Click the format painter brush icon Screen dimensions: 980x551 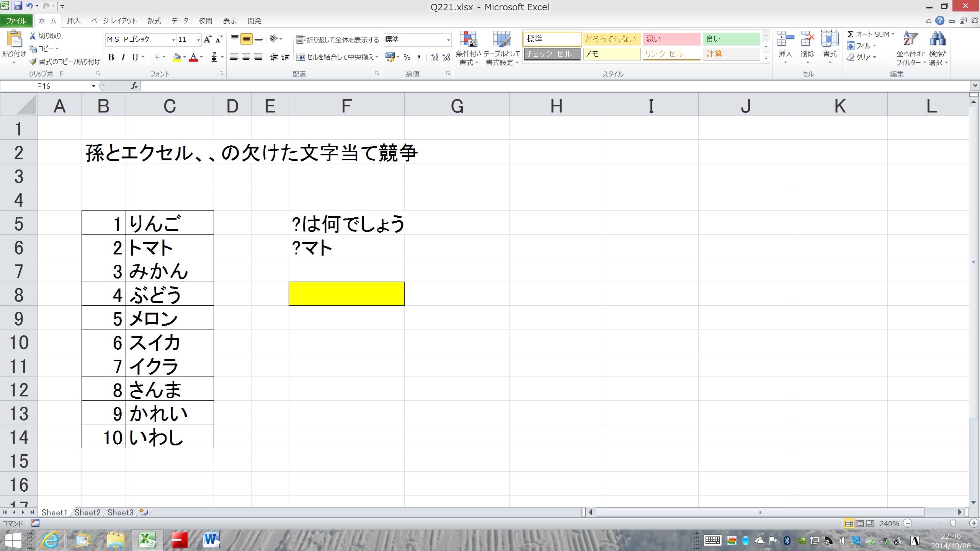(34, 62)
